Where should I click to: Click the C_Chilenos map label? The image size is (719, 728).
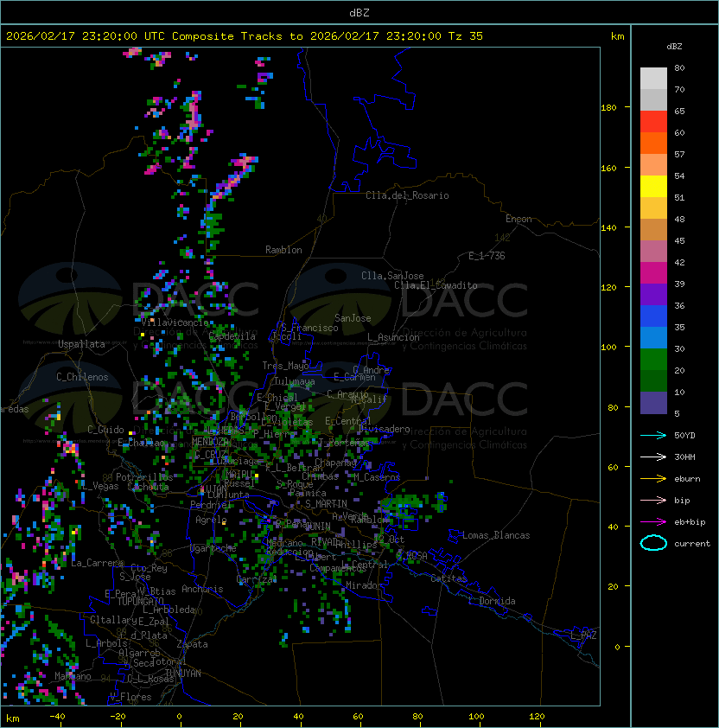point(82,377)
